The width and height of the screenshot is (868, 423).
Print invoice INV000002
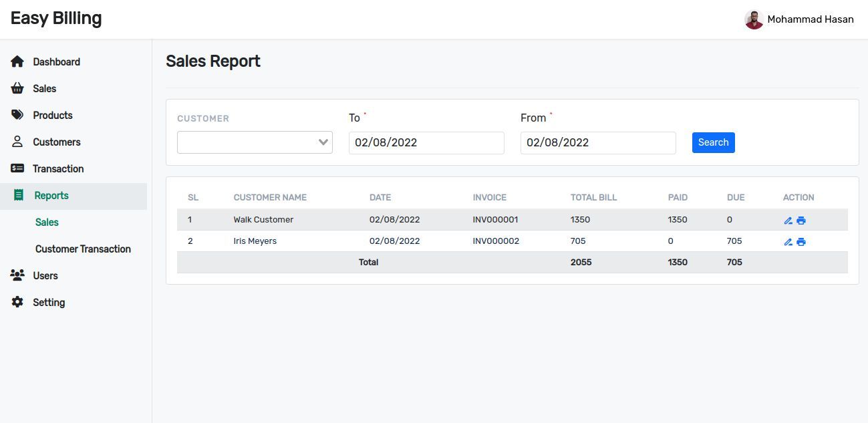click(x=801, y=242)
